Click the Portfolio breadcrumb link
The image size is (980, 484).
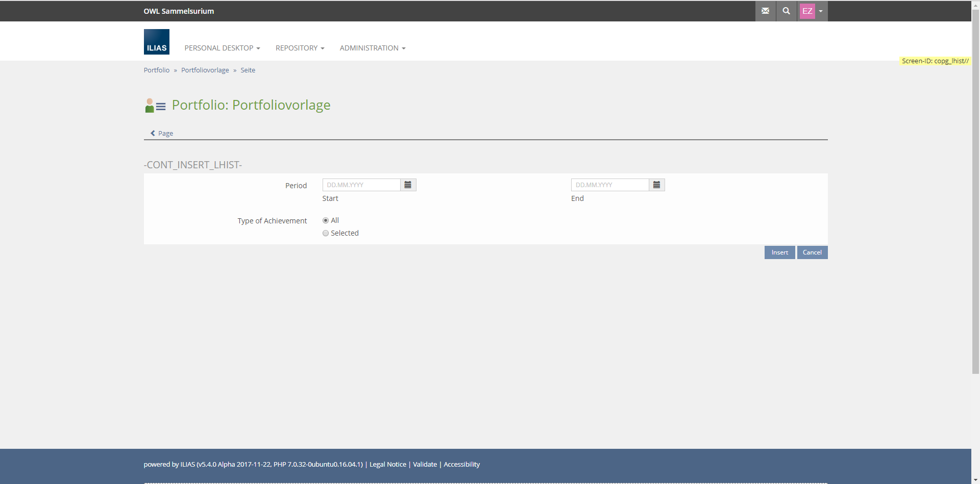pyautogui.click(x=156, y=70)
